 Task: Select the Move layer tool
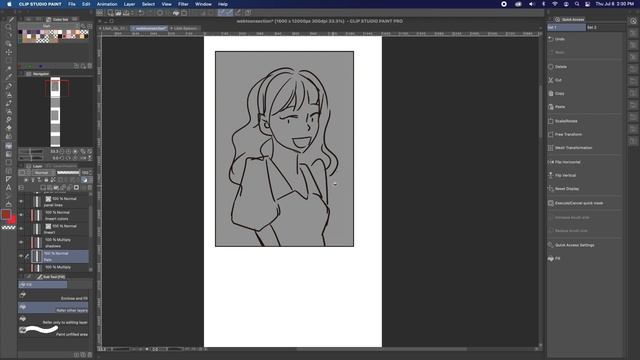click(9, 52)
